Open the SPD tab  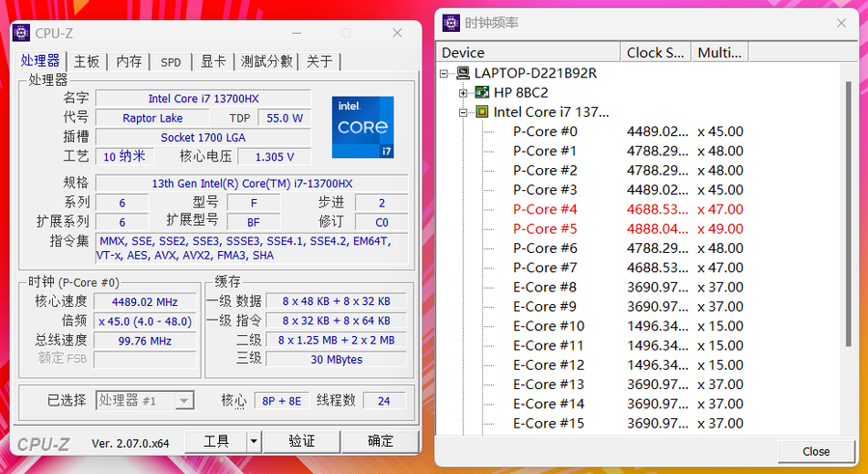coord(171,62)
